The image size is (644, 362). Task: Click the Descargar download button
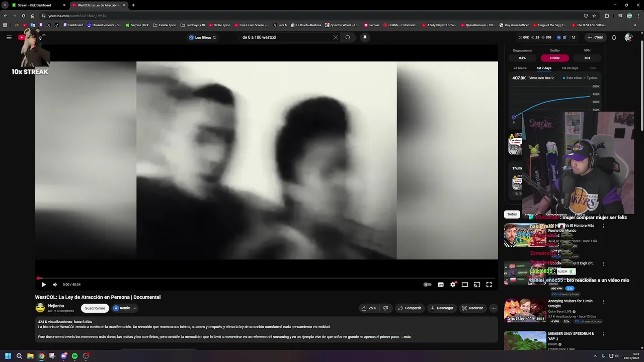pos(442,308)
